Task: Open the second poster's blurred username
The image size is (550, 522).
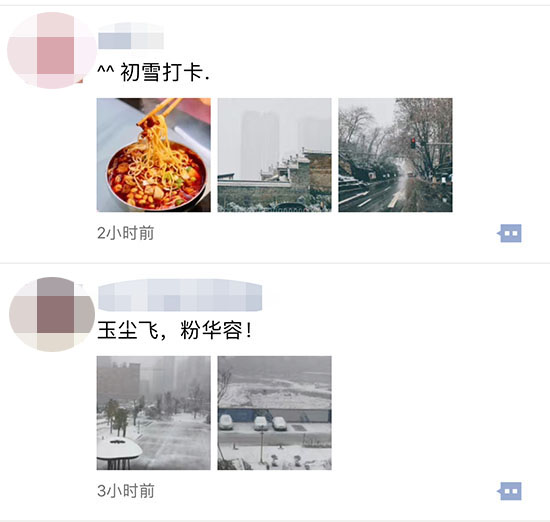Action: point(180,295)
